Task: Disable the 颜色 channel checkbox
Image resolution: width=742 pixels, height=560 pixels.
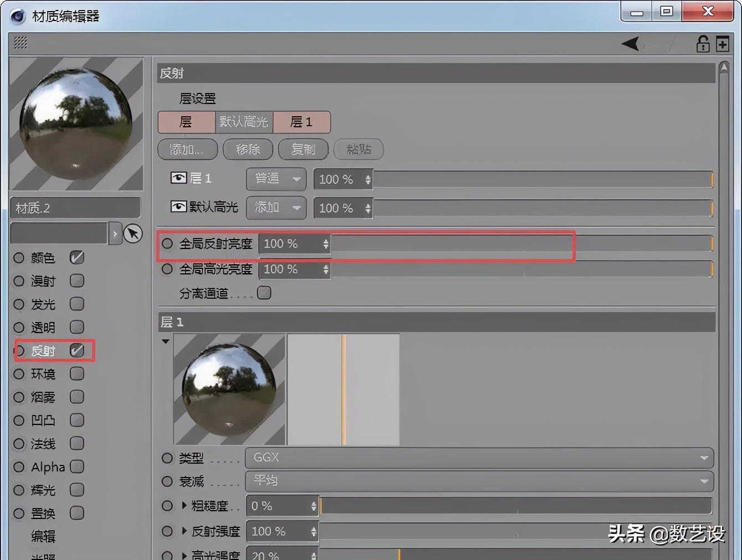Action: [77, 257]
